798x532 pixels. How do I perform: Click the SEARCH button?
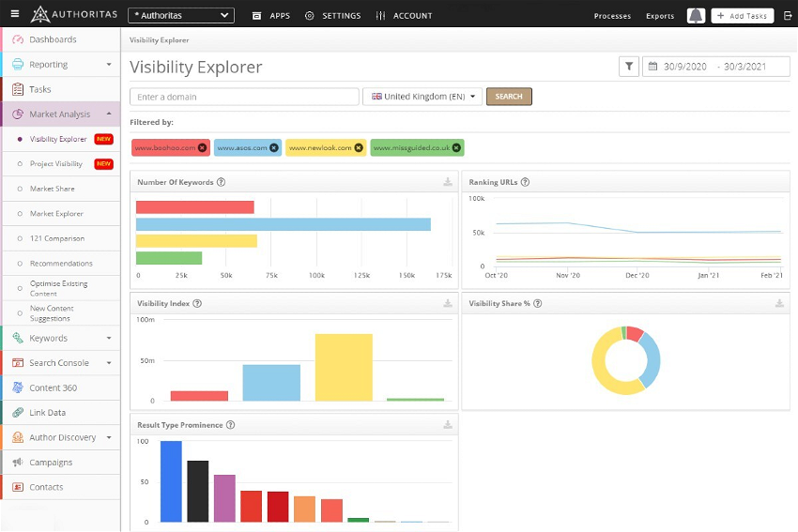tap(509, 97)
